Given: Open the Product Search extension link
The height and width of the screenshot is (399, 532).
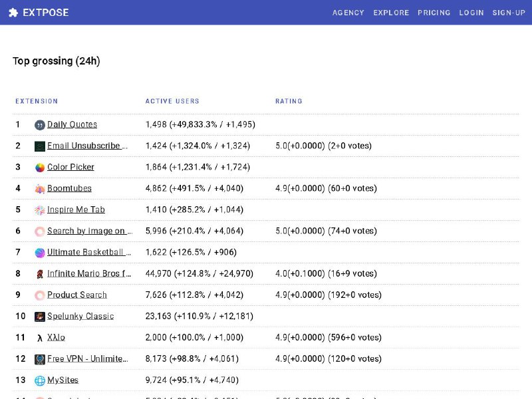Looking at the screenshot, I should (77, 295).
